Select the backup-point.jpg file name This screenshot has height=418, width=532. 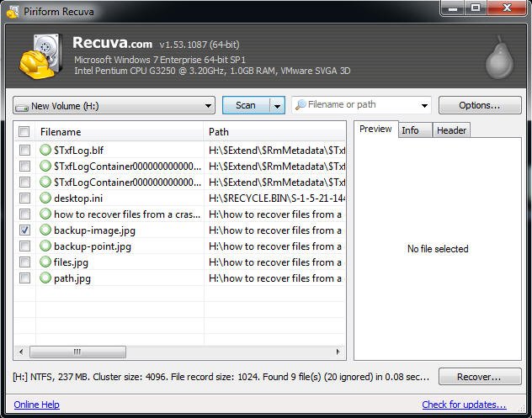tap(93, 246)
